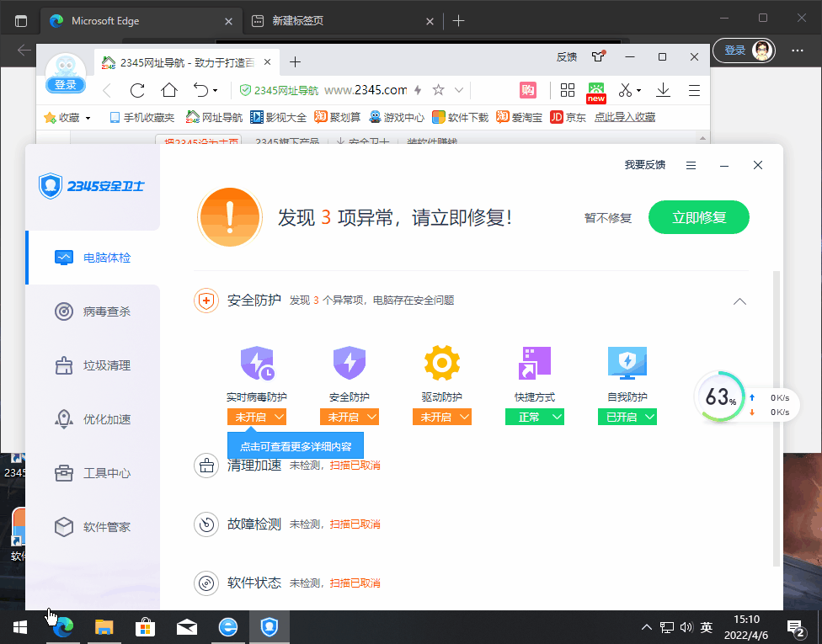Click the 故障检测 section icon

206,524
